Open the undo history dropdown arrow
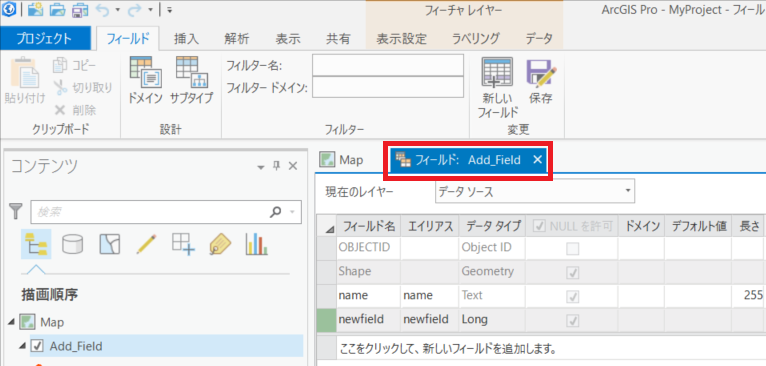The width and height of the screenshot is (766, 366). (x=117, y=9)
